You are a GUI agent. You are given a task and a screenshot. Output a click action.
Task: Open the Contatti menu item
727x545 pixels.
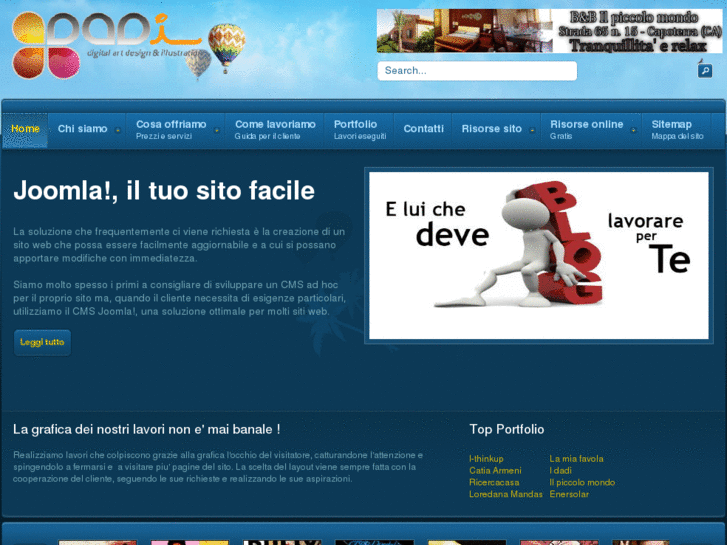click(423, 129)
